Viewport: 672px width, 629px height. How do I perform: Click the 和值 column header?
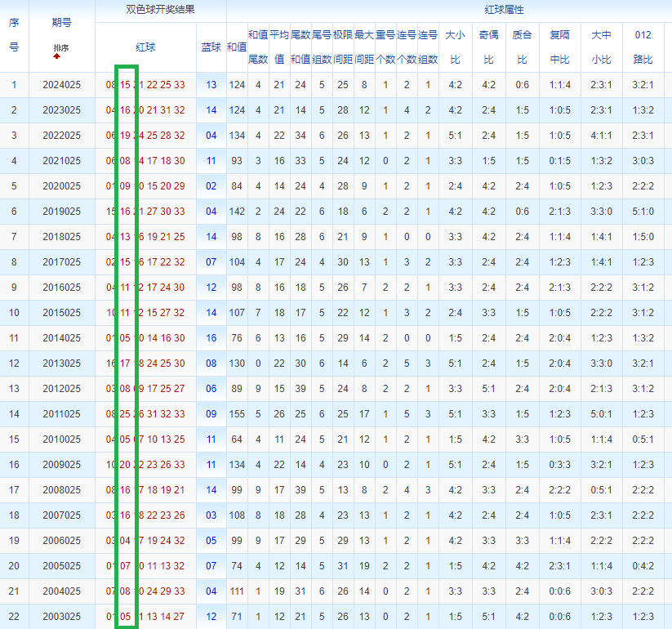tap(237, 47)
